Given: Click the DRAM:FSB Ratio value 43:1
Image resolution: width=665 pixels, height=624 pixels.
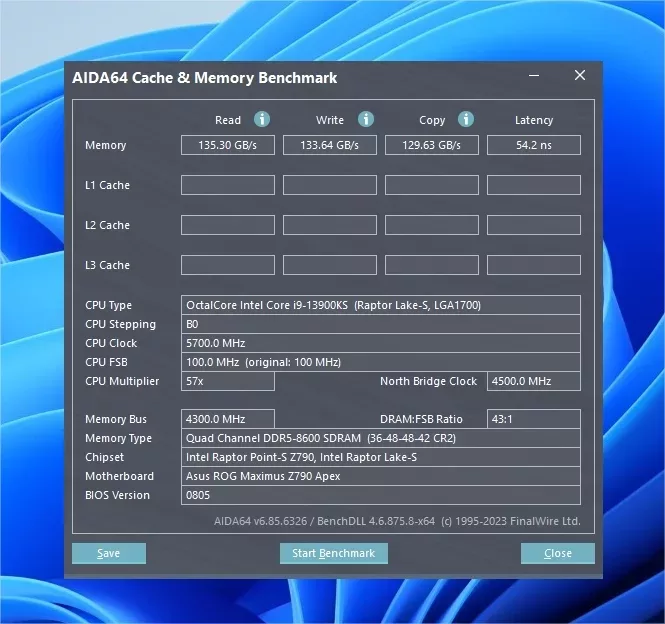Looking at the screenshot, I should click(x=534, y=419).
